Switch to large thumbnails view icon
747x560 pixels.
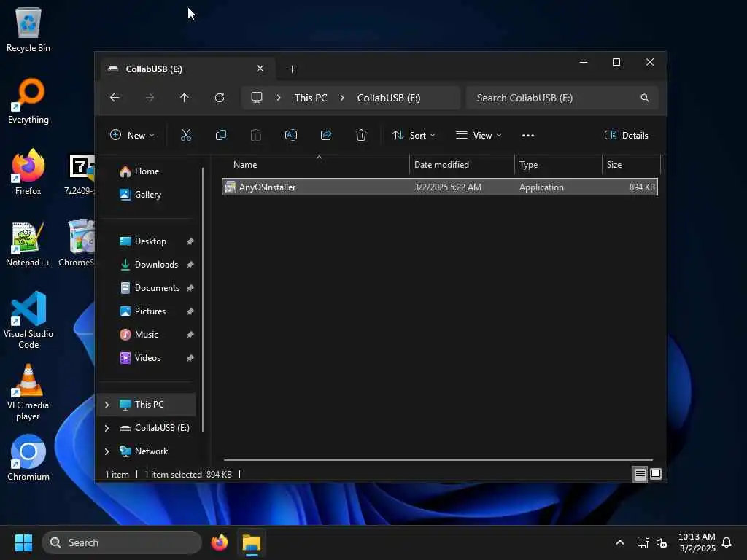656,474
